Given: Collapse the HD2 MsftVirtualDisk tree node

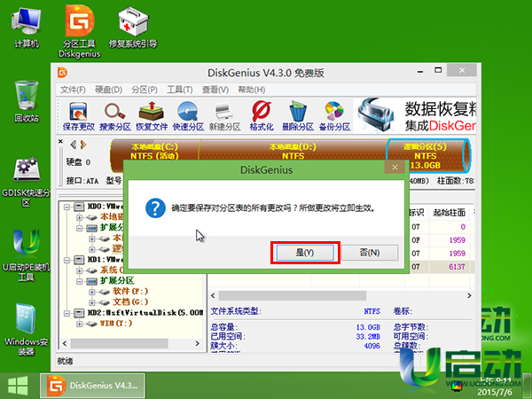Looking at the screenshot, I should tap(66, 313).
